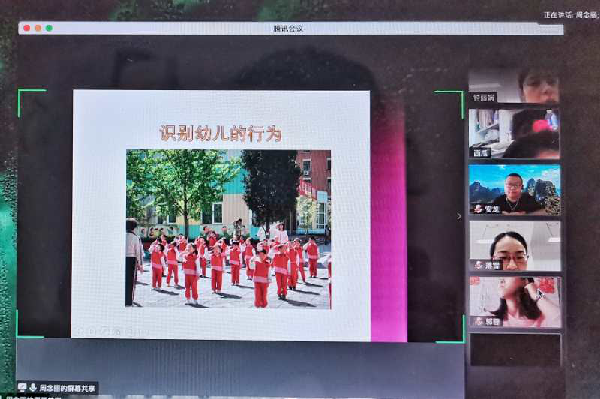Click the muted mic icon on the bottom pink-shirt tile
This screenshot has height=399, width=600.
pyautogui.click(x=478, y=321)
